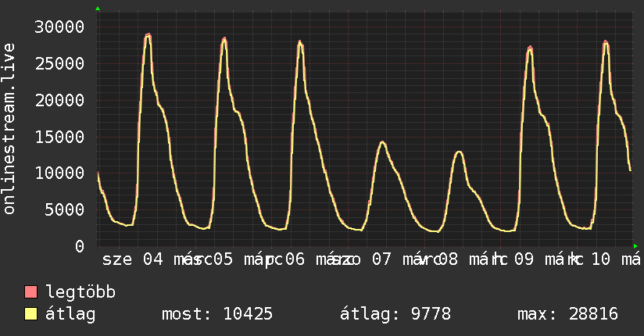
Task: Click the most: 10425 value
Action: click(x=217, y=314)
